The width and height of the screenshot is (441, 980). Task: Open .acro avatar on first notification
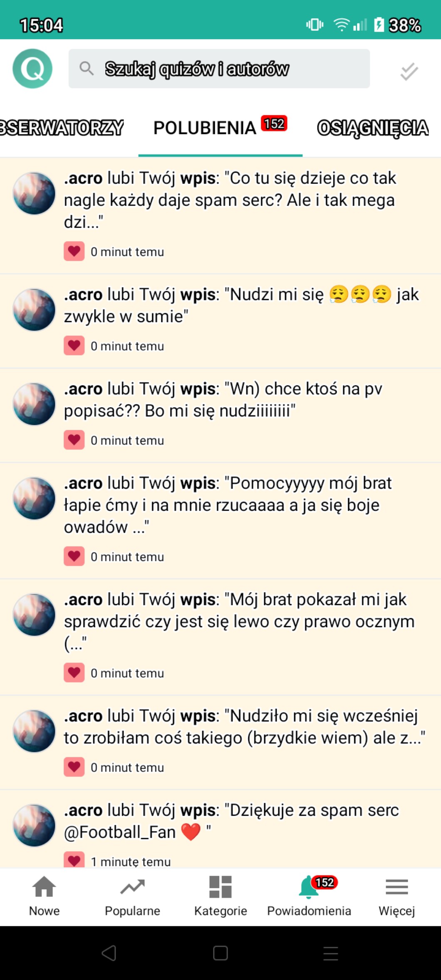(34, 194)
